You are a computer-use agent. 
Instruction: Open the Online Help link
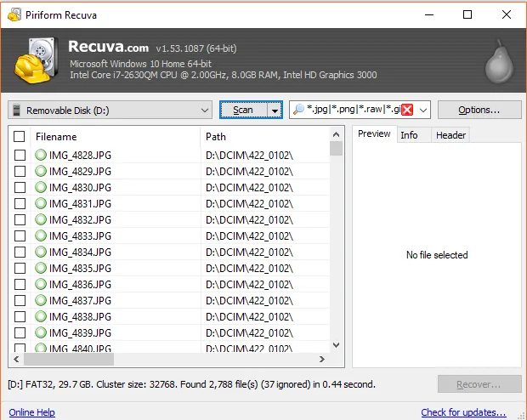(32, 412)
